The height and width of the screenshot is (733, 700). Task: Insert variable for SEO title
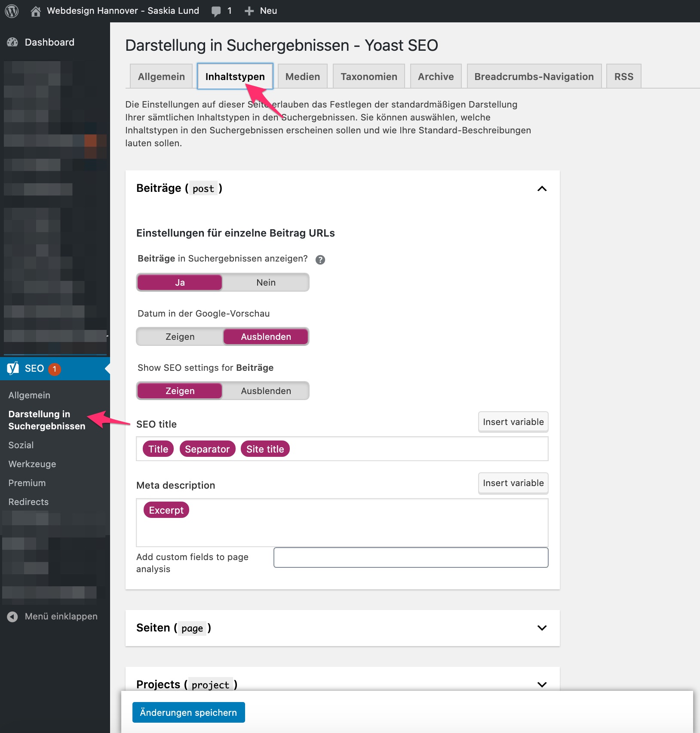click(513, 422)
